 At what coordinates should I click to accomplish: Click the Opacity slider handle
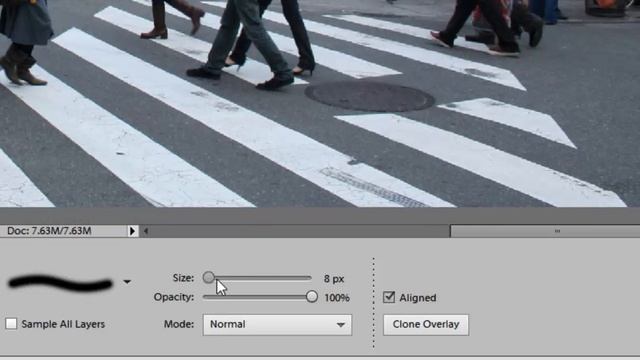(x=311, y=296)
